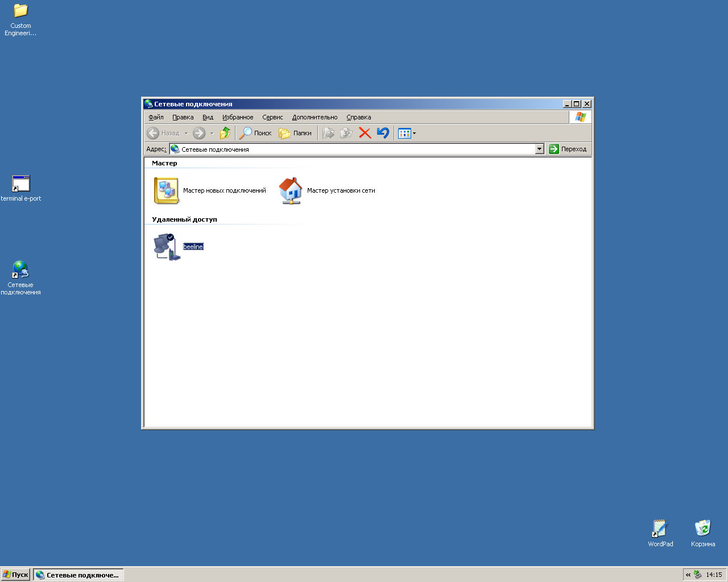Select Мастер установки сети house icon
Image resolution: width=728 pixels, height=582 pixels.
291,190
